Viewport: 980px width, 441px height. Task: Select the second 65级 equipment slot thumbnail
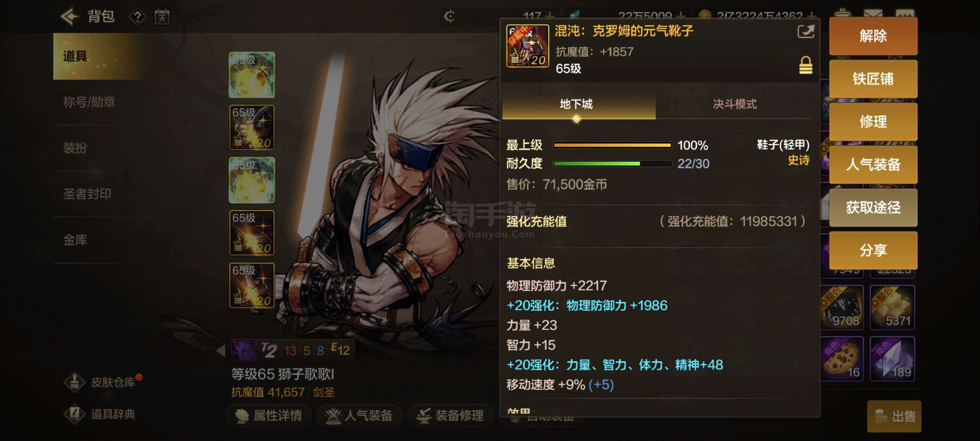point(252,127)
